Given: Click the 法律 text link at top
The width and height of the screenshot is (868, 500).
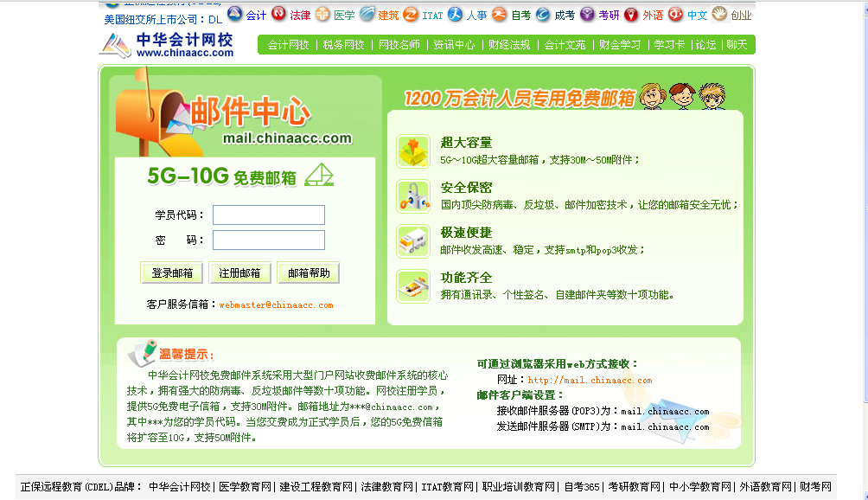Looking at the screenshot, I should 300,16.
